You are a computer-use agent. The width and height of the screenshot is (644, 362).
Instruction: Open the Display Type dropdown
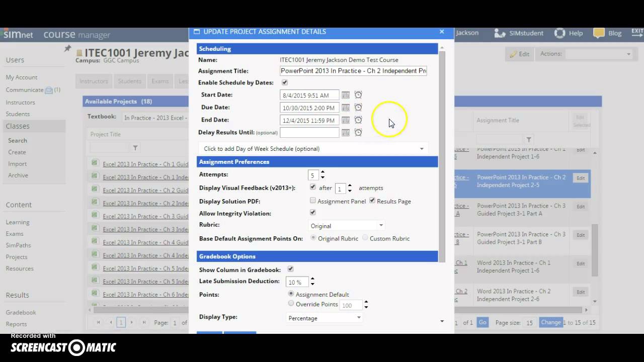coord(325,318)
